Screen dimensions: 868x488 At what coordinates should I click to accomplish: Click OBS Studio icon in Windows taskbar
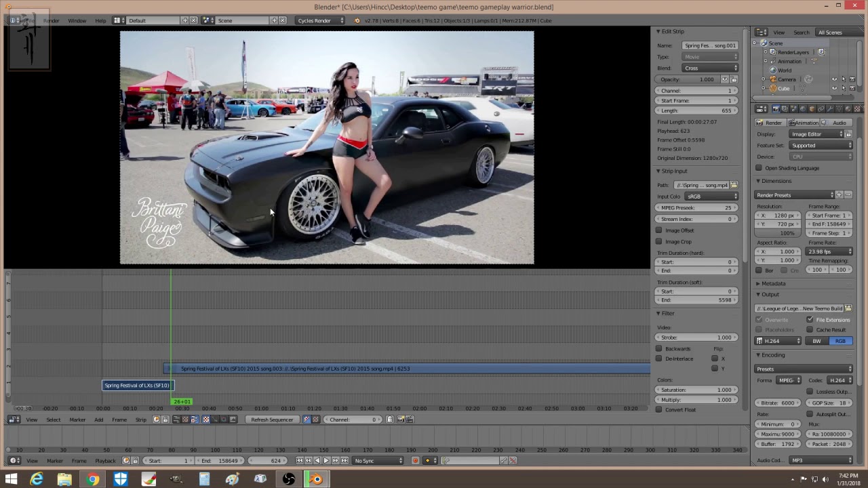tap(289, 480)
